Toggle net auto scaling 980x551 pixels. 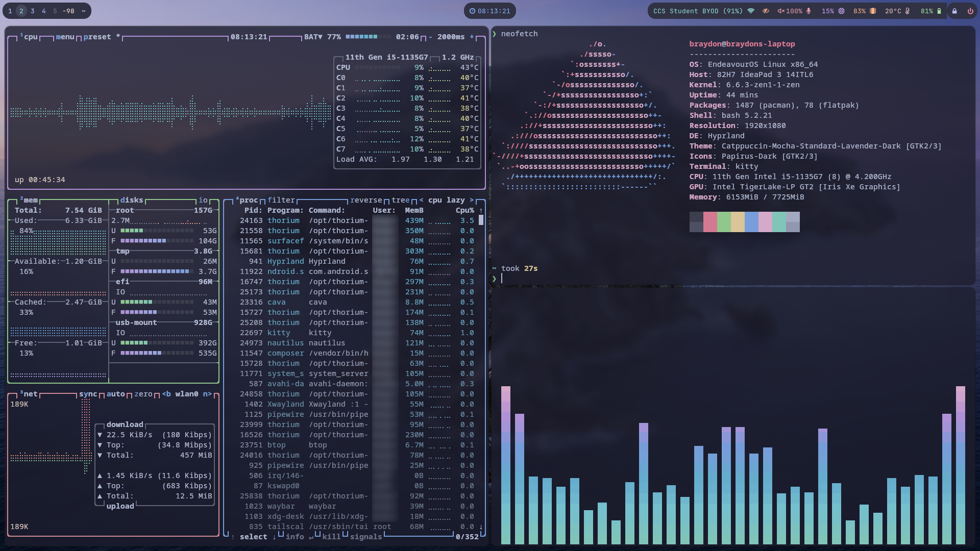[115, 394]
